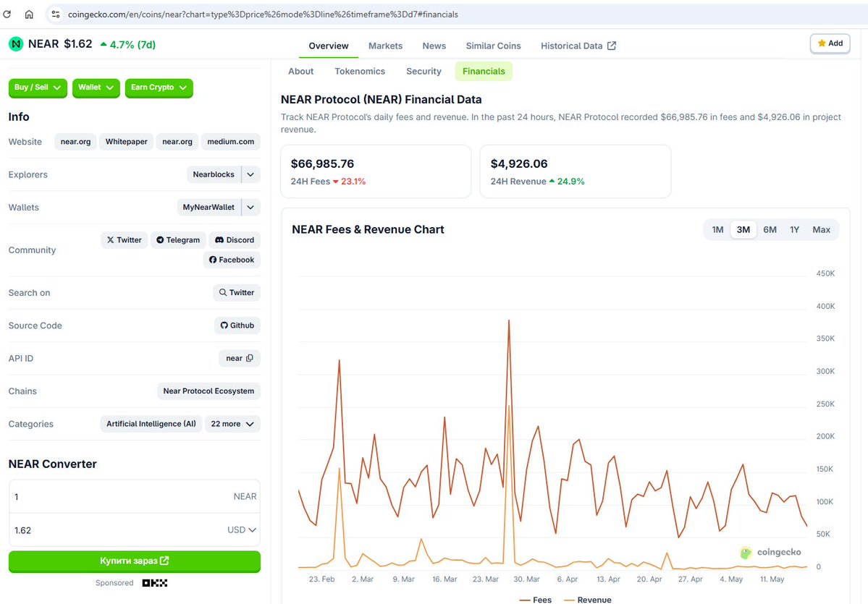Open the medium.com website link
The width and height of the screenshot is (868, 604).
[x=230, y=142]
